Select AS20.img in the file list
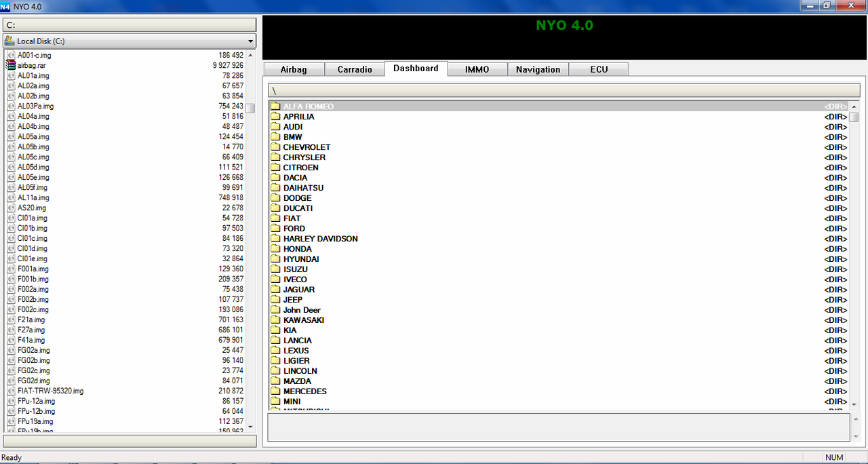Screen dimensions: 868x464 coord(125,208)
